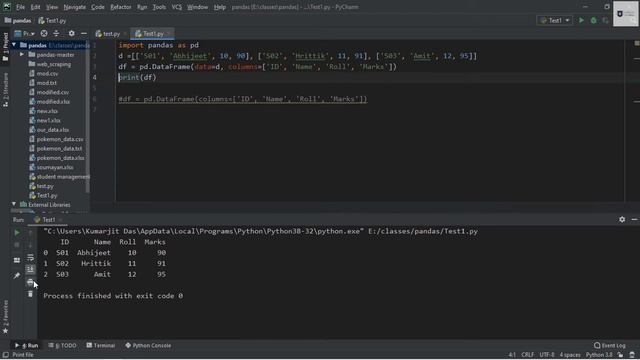Click the print output printer icon
This screenshot has height=360, width=640.
(x=30, y=282)
